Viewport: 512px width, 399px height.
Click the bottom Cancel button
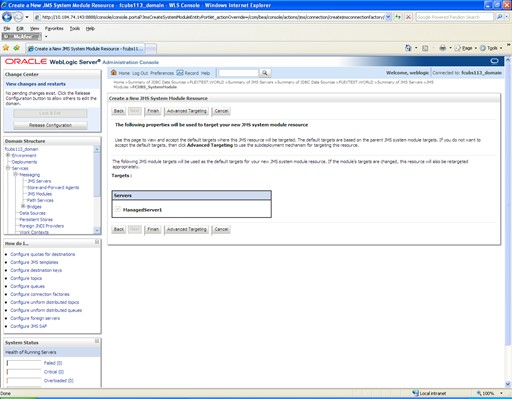(221, 229)
